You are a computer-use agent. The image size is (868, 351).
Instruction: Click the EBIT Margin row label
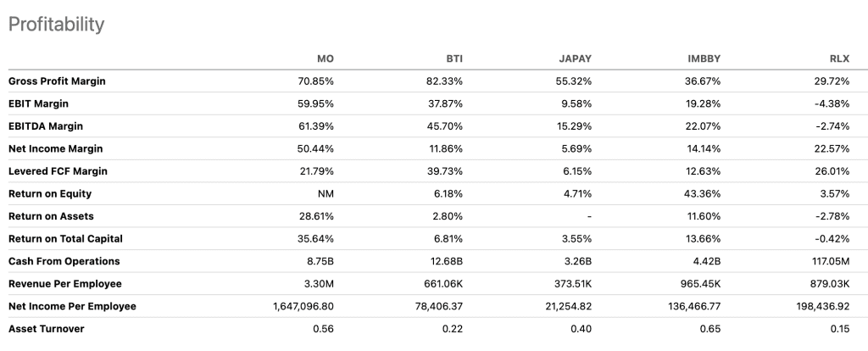pos(38,104)
